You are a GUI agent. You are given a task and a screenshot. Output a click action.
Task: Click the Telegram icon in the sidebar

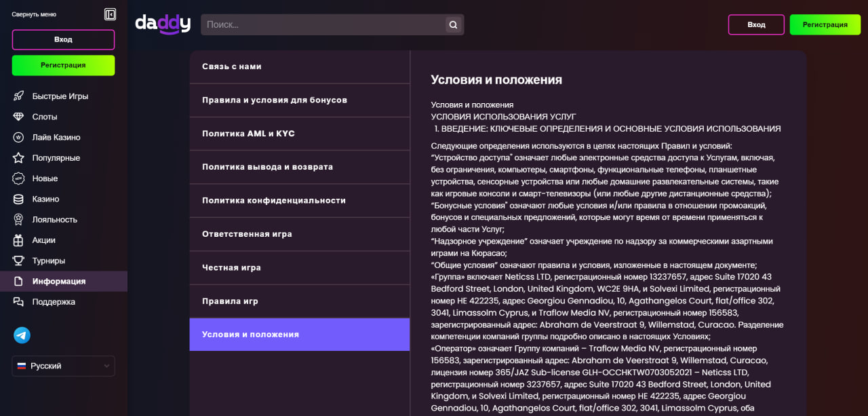(x=21, y=335)
